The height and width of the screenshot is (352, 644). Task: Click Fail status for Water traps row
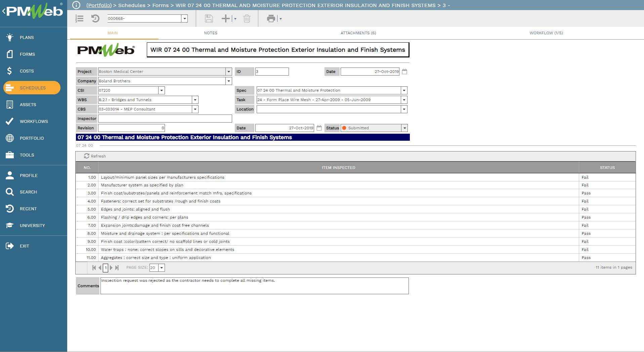pyautogui.click(x=585, y=250)
